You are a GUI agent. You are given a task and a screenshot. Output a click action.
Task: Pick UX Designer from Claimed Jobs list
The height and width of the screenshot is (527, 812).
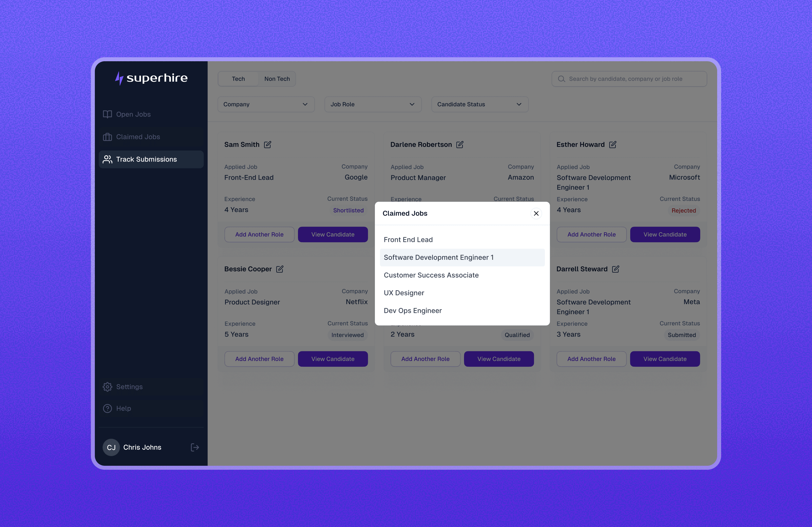point(404,293)
